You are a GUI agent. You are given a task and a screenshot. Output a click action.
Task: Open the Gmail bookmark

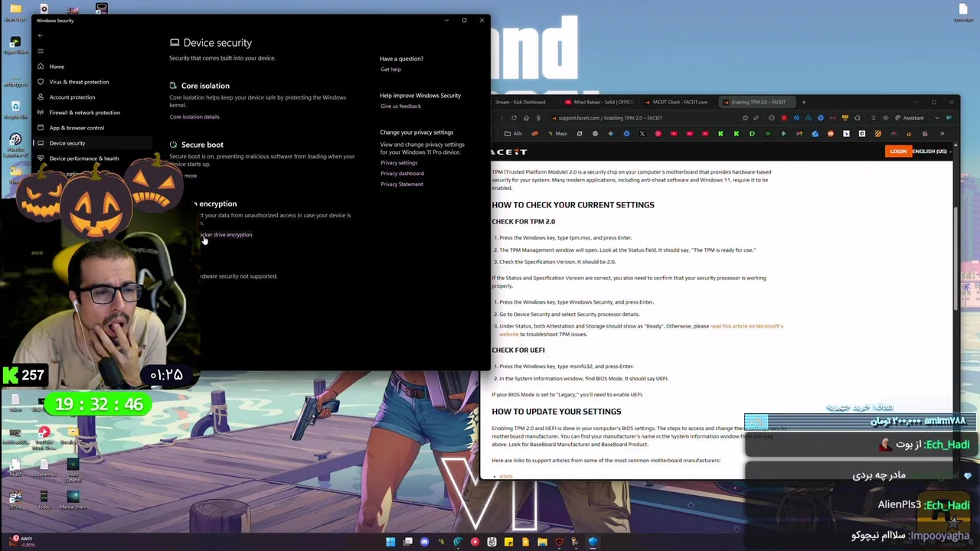[x=799, y=134]
